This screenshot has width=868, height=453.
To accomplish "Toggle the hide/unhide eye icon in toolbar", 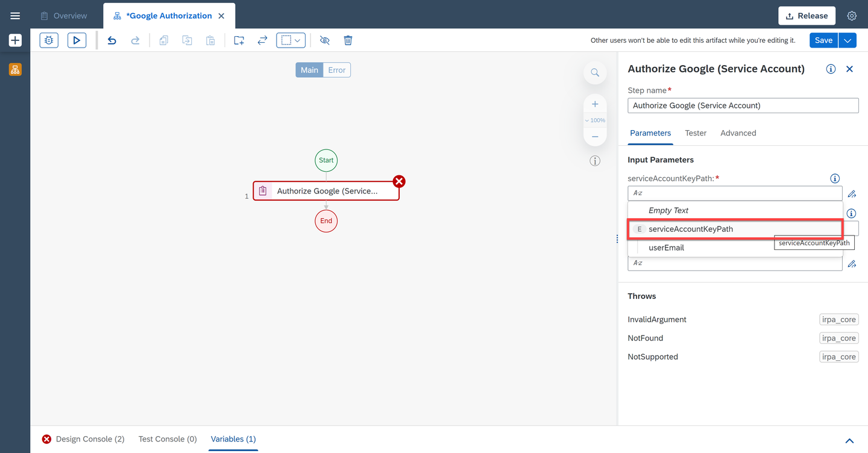I will tap(325, 40).
